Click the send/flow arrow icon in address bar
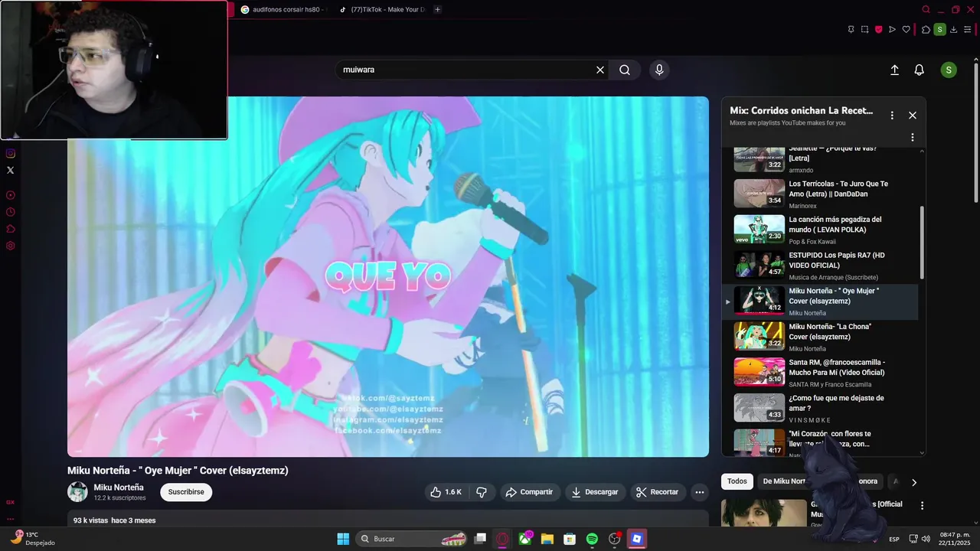Viewport: 980px width, 551px height. coord(892,30)
